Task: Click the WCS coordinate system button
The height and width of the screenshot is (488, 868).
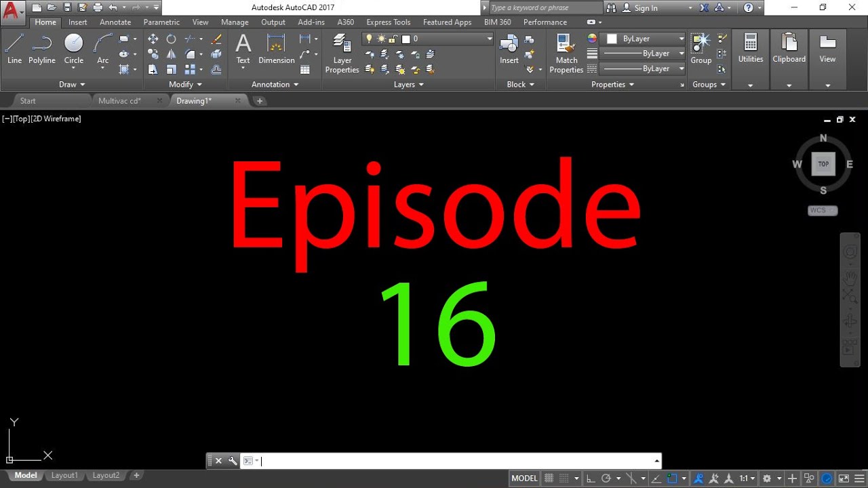Action: pos(823,211)
